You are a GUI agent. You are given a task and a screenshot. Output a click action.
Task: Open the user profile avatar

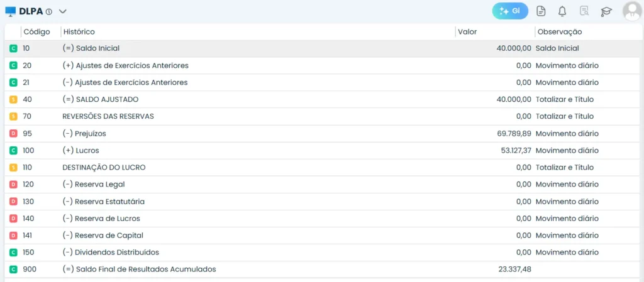click(x=632, y=11)
